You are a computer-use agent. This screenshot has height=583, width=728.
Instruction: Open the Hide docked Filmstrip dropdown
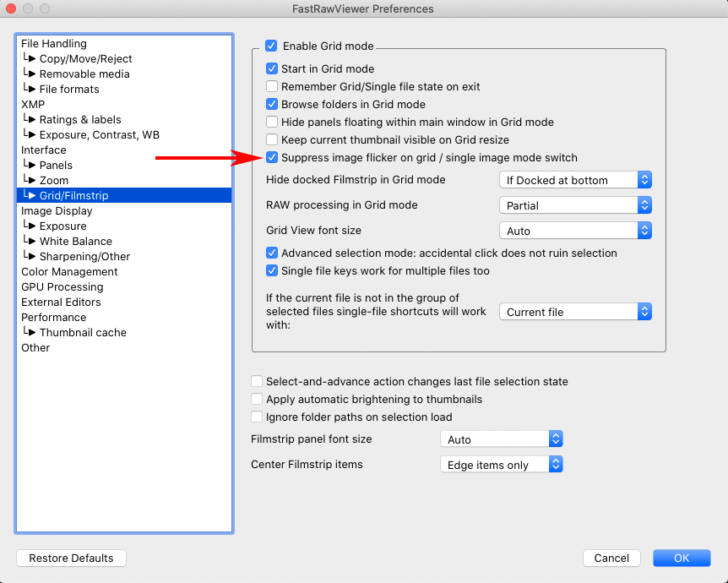pyautogui.click(x=575, y=180)
